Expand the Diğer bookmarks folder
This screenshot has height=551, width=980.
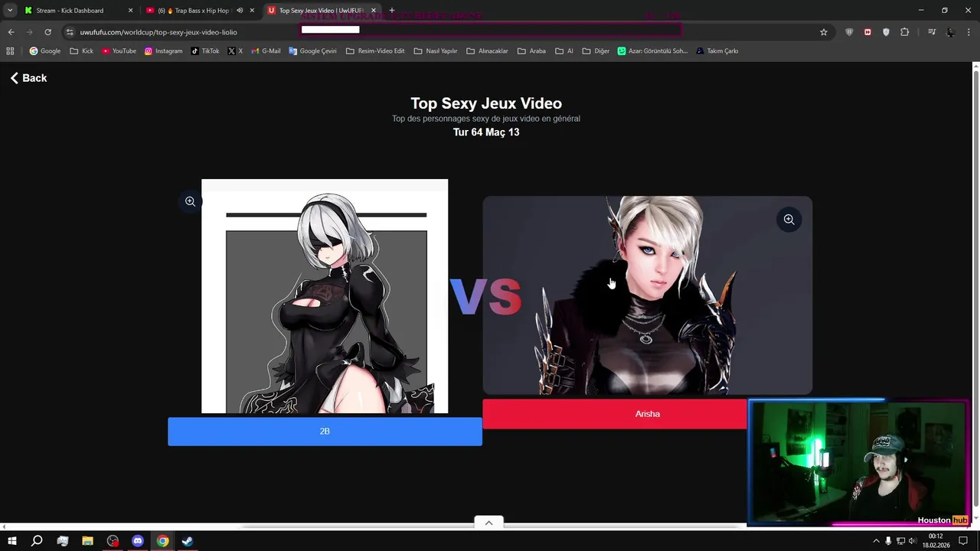pyautogui.click(x=596, y=51)
